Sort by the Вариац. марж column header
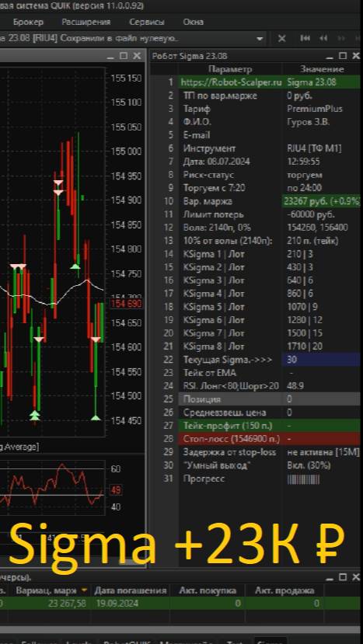This screenshot has height=644, width=363. coord(51,590)
